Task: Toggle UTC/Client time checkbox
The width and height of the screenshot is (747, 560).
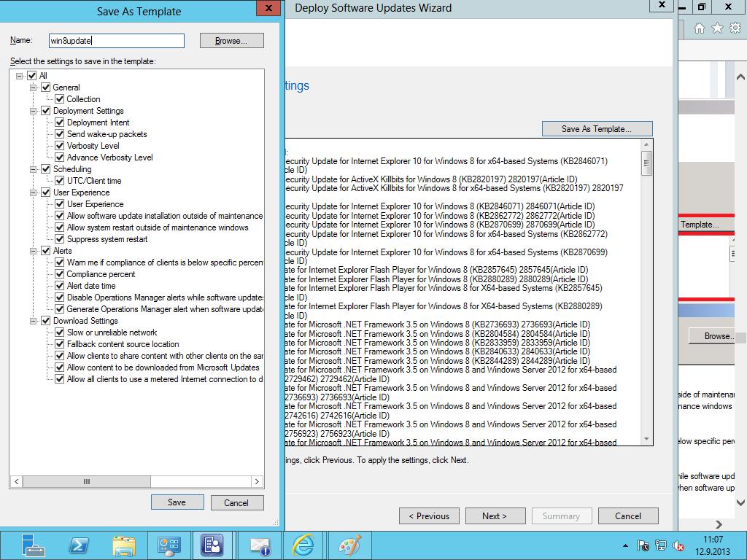Action: tap(60, 181)
